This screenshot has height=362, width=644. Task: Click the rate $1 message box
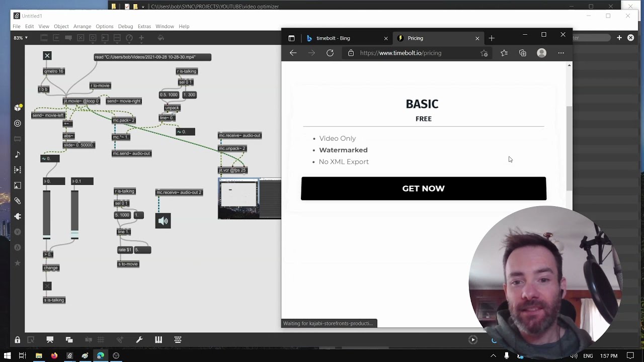coord(125,249)
